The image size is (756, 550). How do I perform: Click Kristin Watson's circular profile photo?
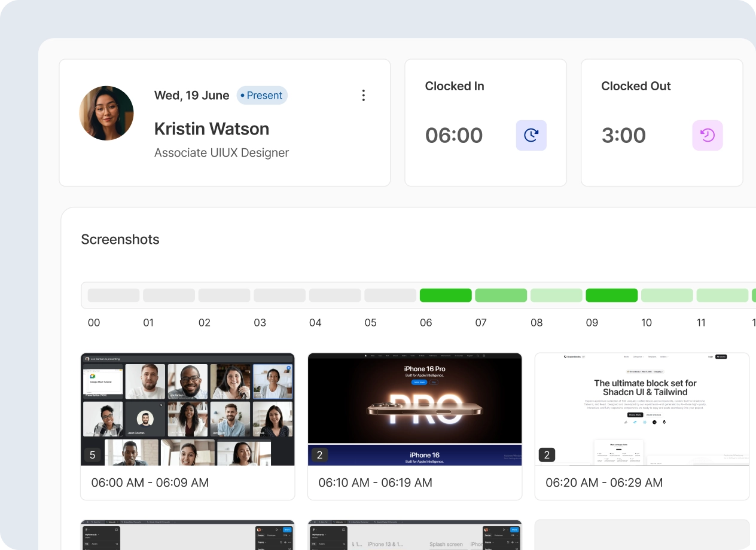pyautogui.click(x=106, y=112)
